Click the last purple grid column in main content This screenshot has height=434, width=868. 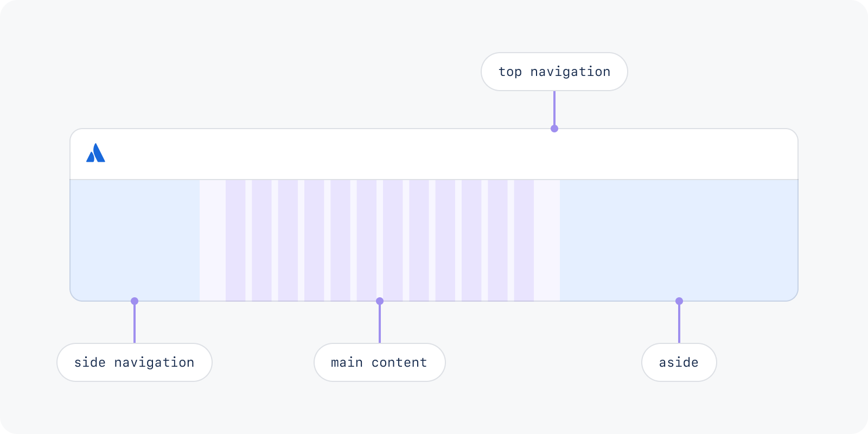pos(524,240)
